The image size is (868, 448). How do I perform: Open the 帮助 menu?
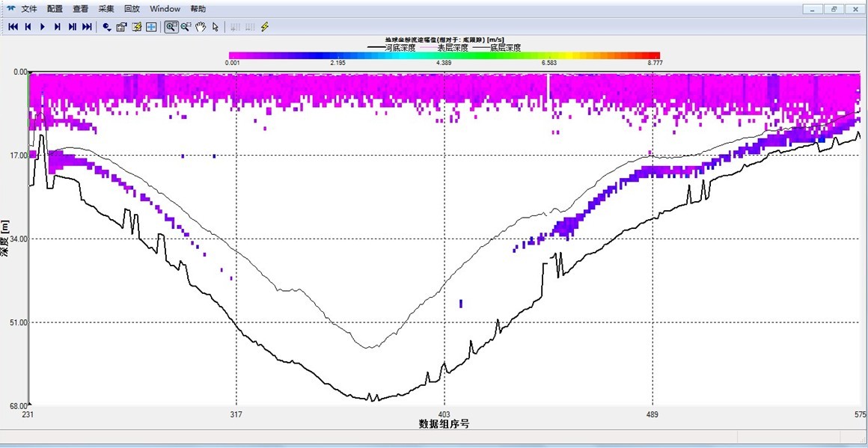198,9
